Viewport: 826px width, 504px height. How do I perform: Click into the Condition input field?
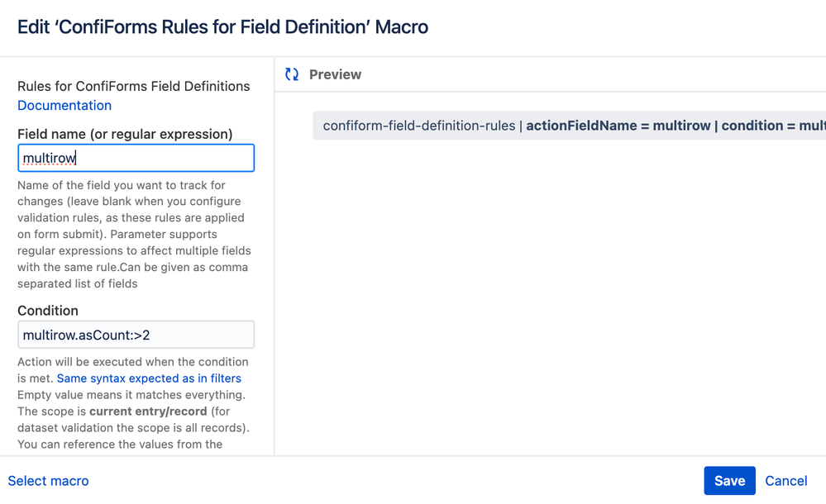(136, 335)
